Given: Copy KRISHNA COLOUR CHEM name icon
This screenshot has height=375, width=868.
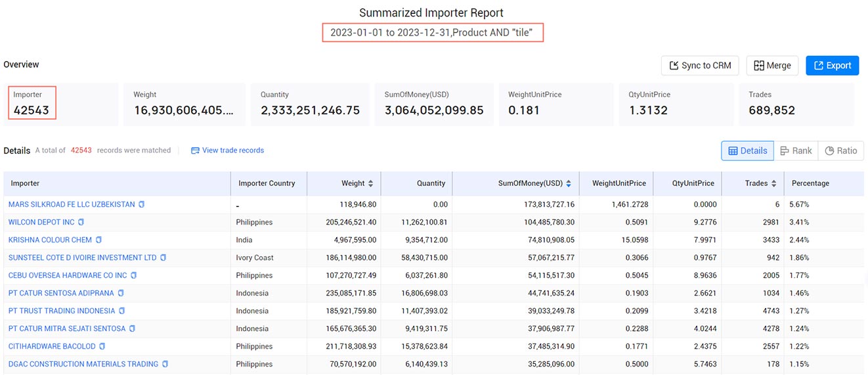Looking at the screenshot, I should tap(98, 240).
